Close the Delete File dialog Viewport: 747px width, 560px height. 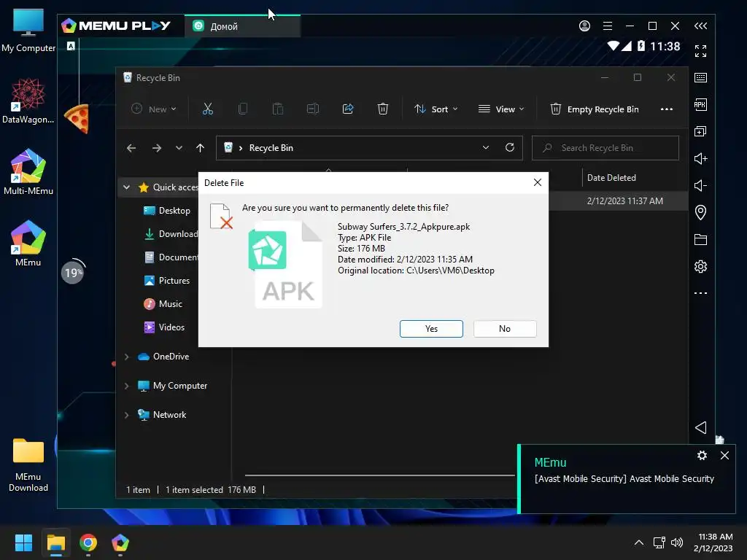click(538, 182)
